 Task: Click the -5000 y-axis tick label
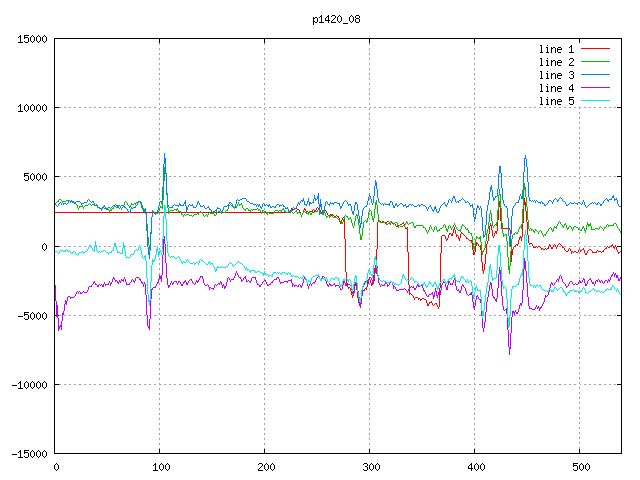click(x=32, y=315)
